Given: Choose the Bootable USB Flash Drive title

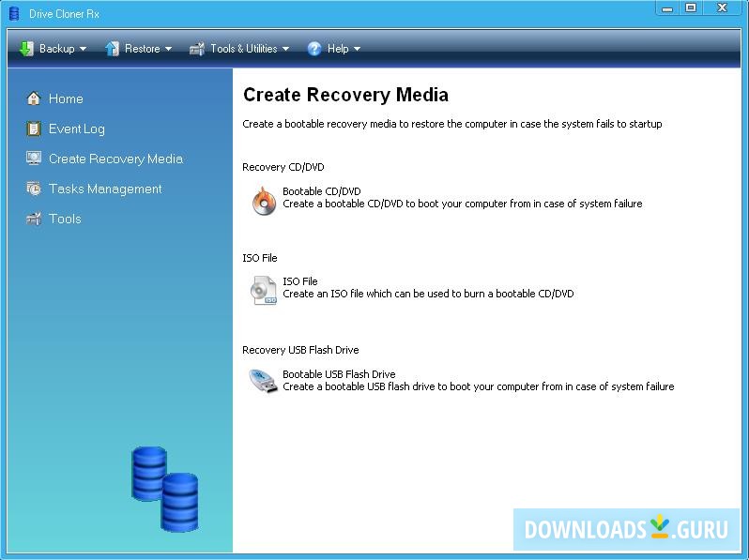Looking at the screenshot, I should click(x=339, y=374).
